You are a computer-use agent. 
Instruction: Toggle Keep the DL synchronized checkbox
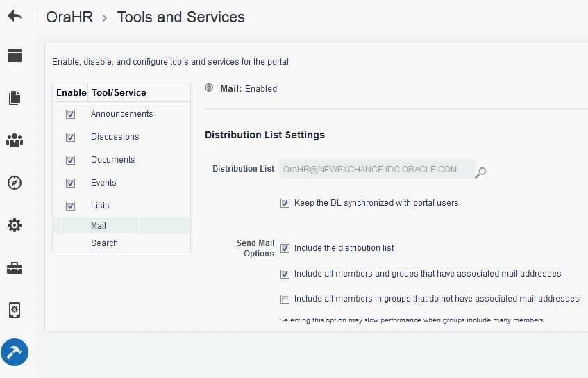[x=285, y=204]
